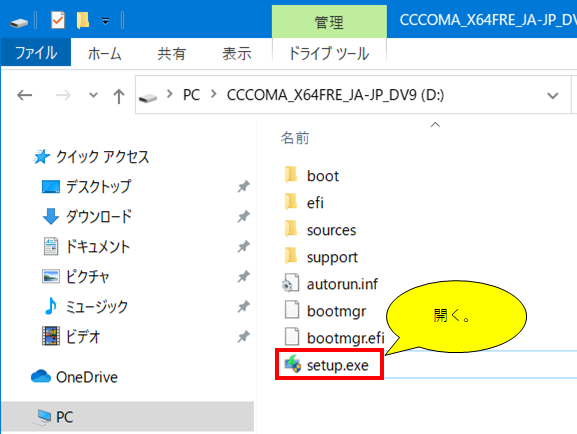577x434 pixels.
Task: Click the PC computer icon in sidebar
Action: click(43, 417)
